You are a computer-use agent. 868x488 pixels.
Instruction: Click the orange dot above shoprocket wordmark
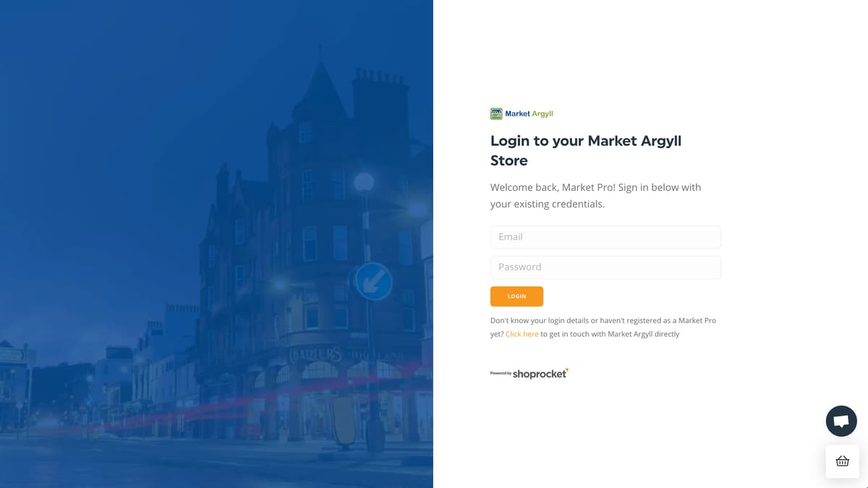click(567, 369)
